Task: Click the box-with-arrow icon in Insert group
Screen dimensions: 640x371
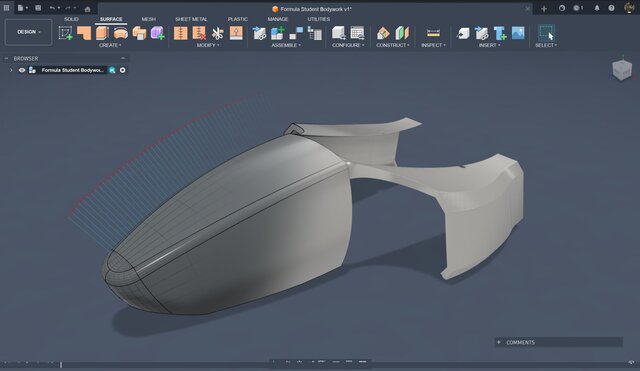Action: pyautogui.click(x=463, y=33)
